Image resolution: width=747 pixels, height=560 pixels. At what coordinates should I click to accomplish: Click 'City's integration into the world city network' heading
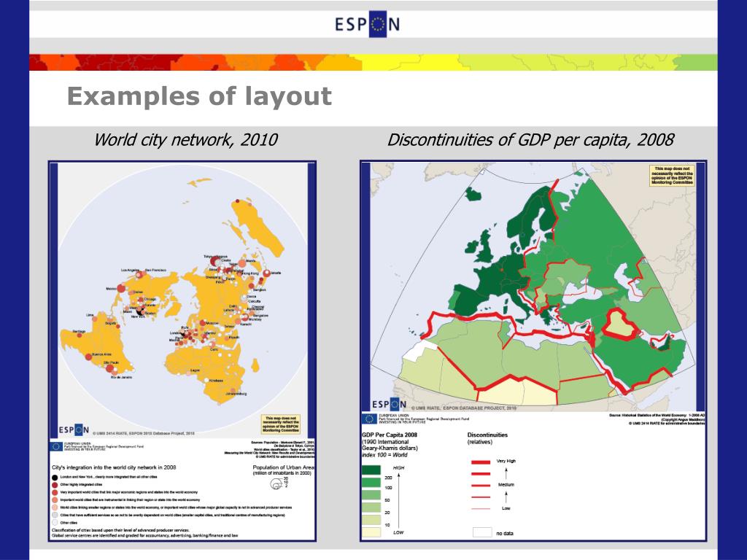[x=114, y=467]
